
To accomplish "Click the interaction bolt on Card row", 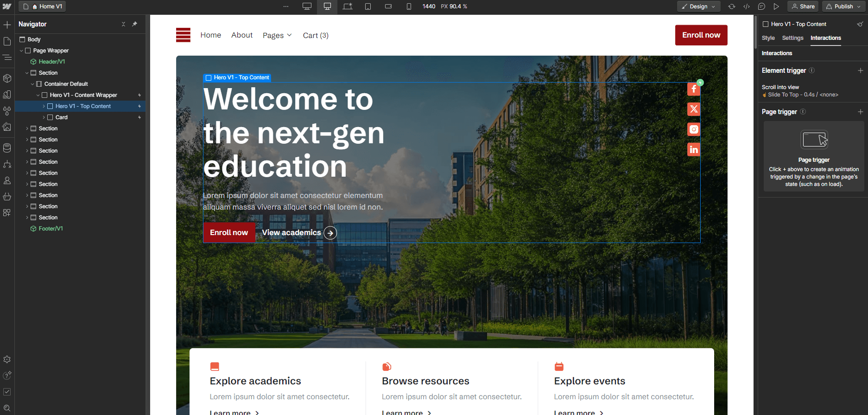I will click(x=139, y=117).
